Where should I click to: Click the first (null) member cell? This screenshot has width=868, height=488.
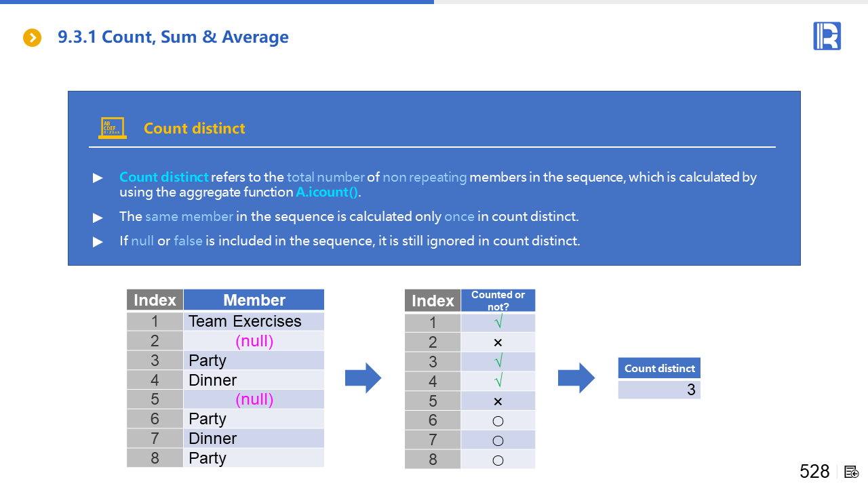tap(254, 341)
